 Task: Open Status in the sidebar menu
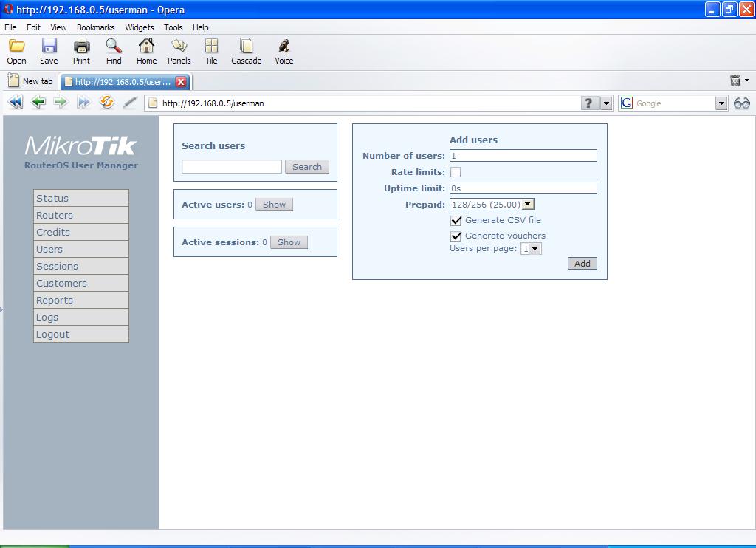point(81,198)
